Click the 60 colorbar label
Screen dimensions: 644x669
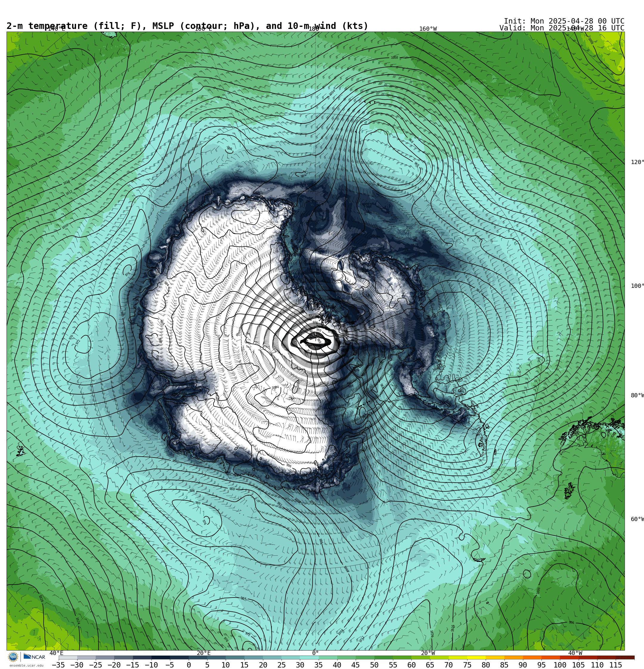tap(411, 665)
